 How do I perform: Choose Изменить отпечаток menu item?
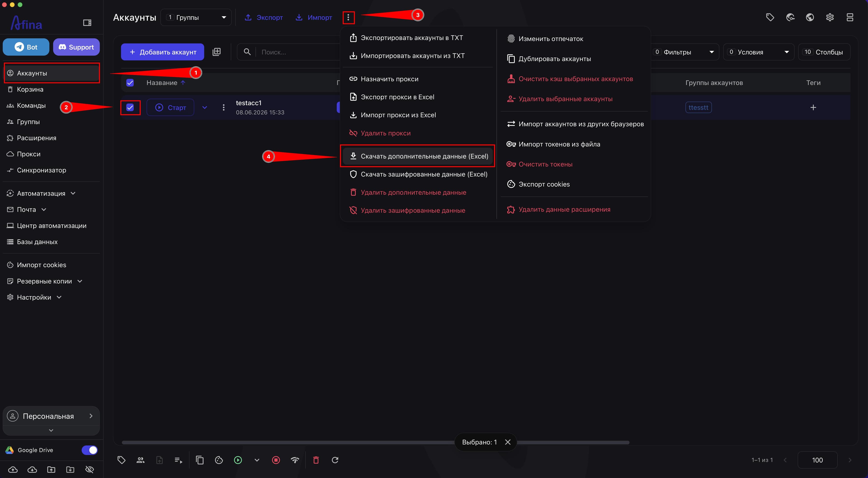tap(574, 39)
